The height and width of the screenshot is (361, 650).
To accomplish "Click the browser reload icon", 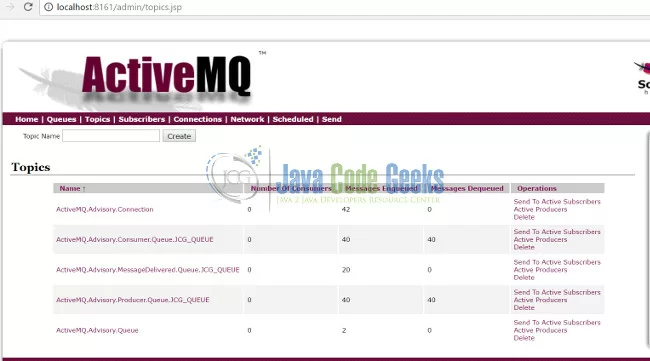I will 28,7.
